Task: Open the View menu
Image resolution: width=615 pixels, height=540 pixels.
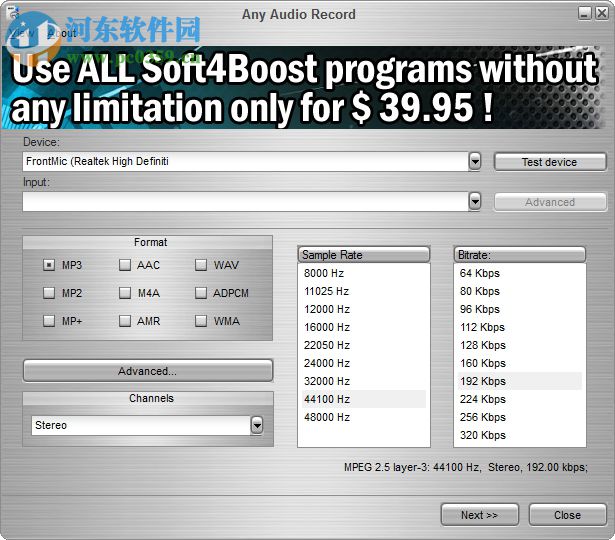Action: coord(22,33)
